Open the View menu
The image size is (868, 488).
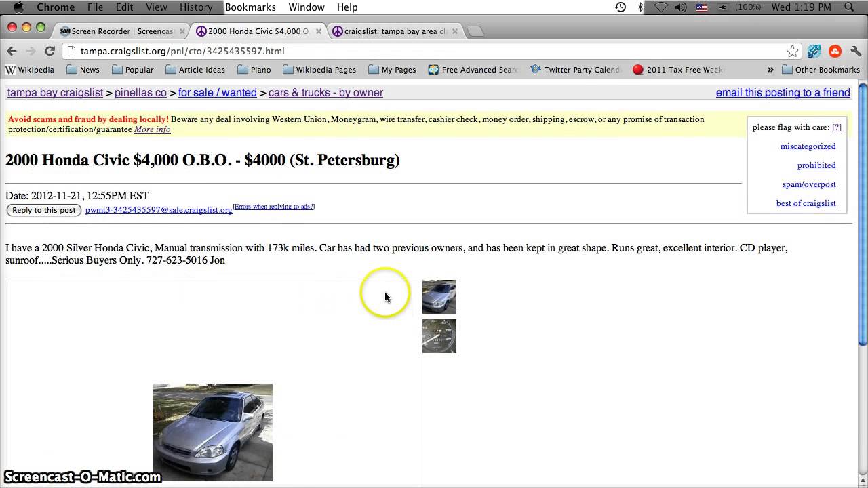(x=156, y=7)
